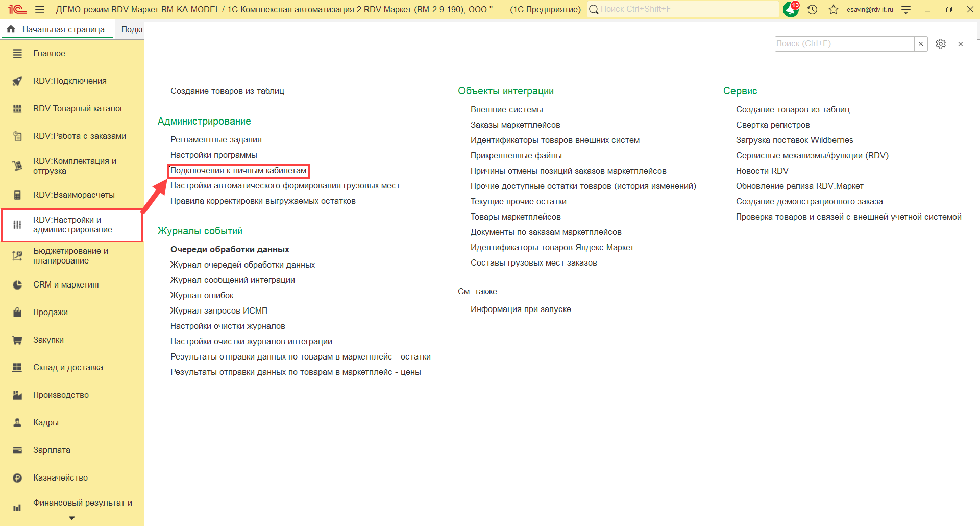
Task: Open Свертка регистров link
Action: click(x=773, y=125)
